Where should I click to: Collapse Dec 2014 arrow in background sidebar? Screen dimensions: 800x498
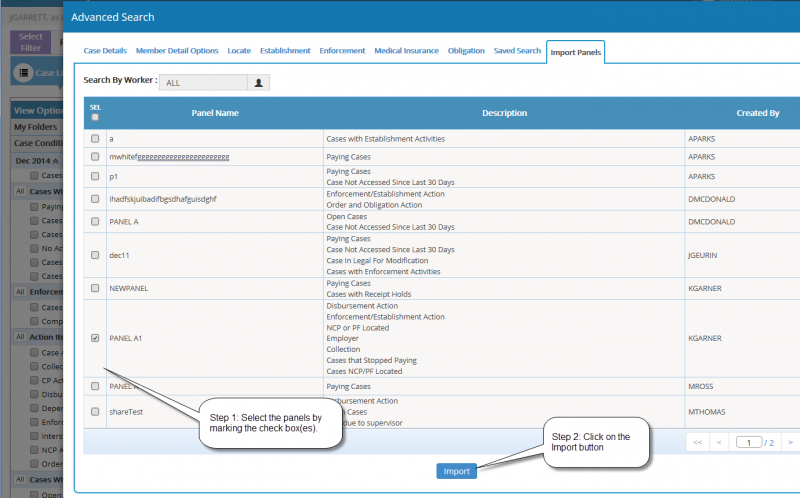pos(56,161)
